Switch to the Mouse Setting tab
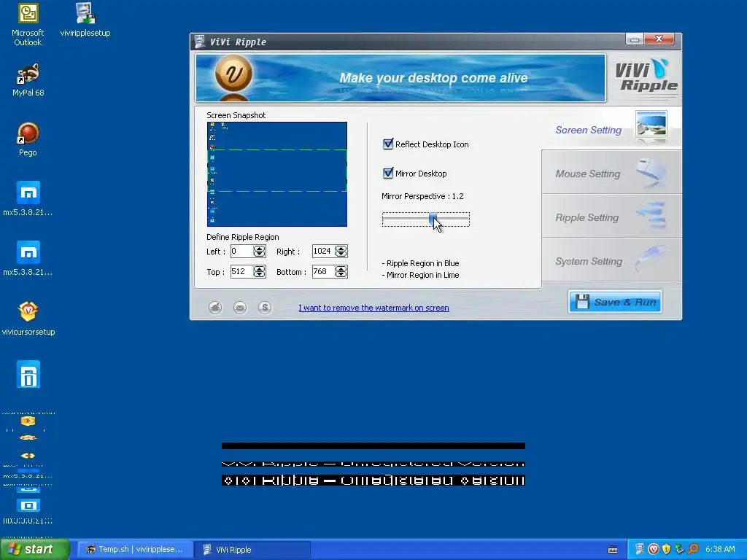This screenshot has height=560, width=747. pyautogui.click(x=612, y=172)
